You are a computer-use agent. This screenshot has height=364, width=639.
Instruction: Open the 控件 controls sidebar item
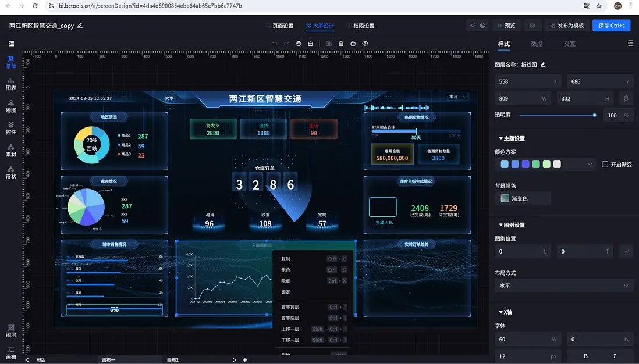point(11,129)
